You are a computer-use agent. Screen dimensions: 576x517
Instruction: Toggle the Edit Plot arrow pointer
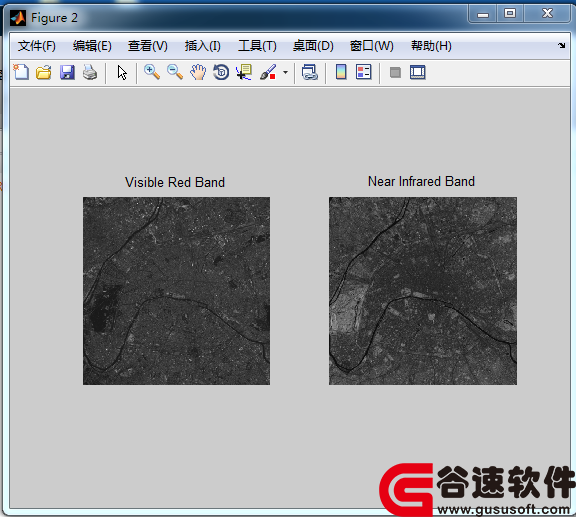coord(122,72)
